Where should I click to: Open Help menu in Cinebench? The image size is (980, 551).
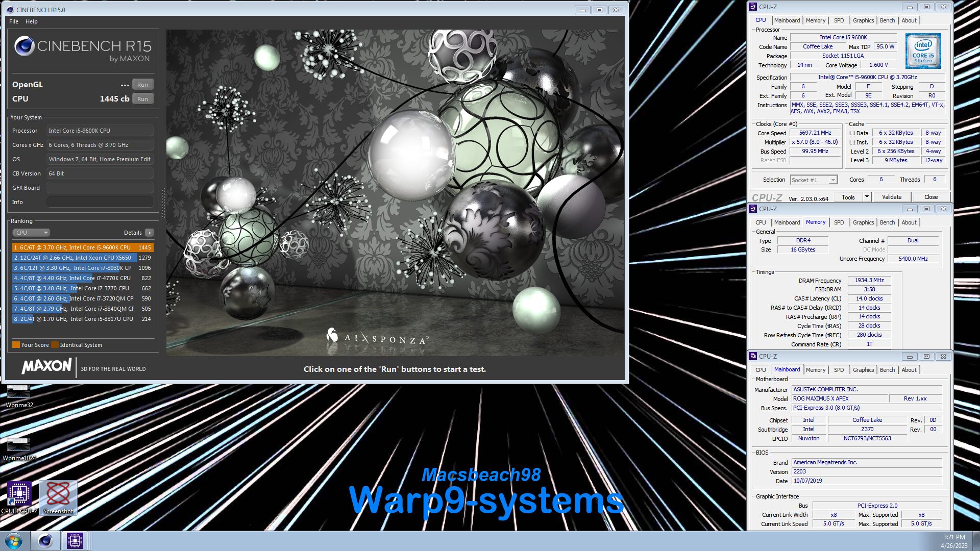pyautogui.click(x=32, y=21)
